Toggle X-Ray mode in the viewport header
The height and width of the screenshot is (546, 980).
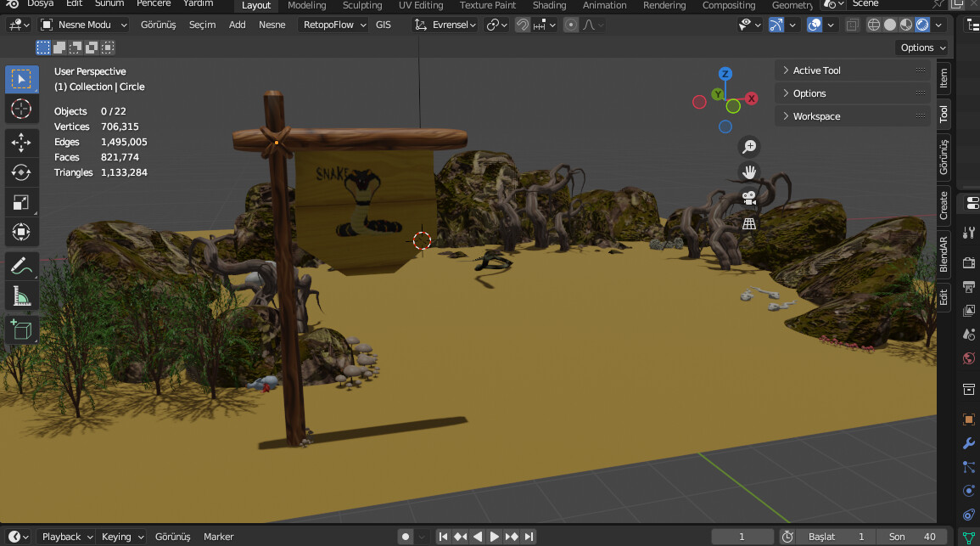tap(852, 25)
